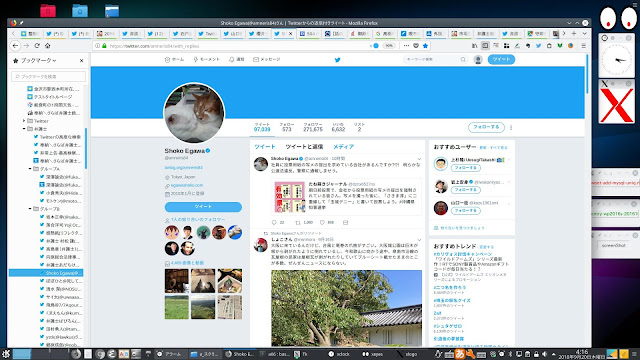Open Shoko Egawa's cat profile picture
The image size is (640, 360).
tap(194, 113)
